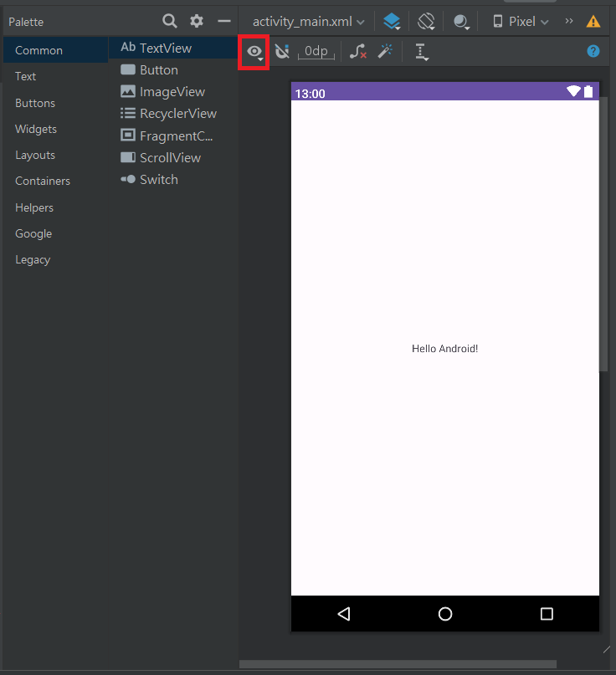Image resolution: width=616 pixels, height=675 pixels.
Task: Pick Switch from the palette
Action: point(173,180)
